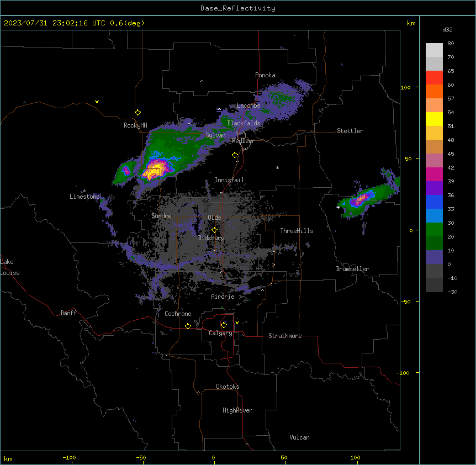This screenshot has width=476, height=465.
Task: Click the Banff label
Action: (x=68, y=313)
